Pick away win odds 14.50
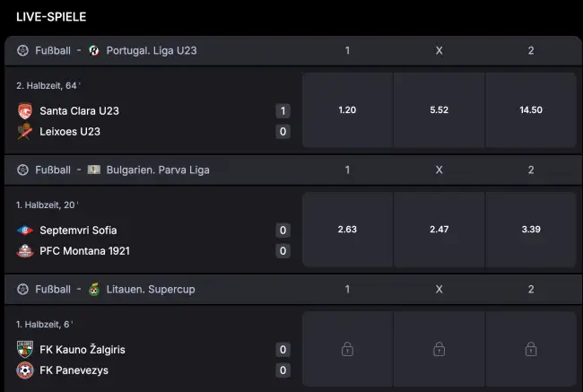The image size is (583, 392). click(530, 110)
